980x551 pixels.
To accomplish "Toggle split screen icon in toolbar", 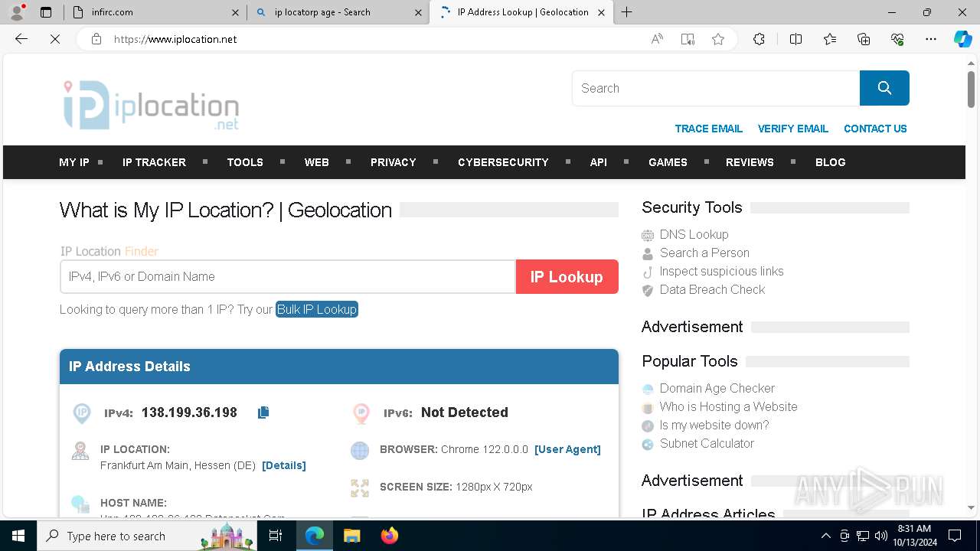I will coord(795,39).
